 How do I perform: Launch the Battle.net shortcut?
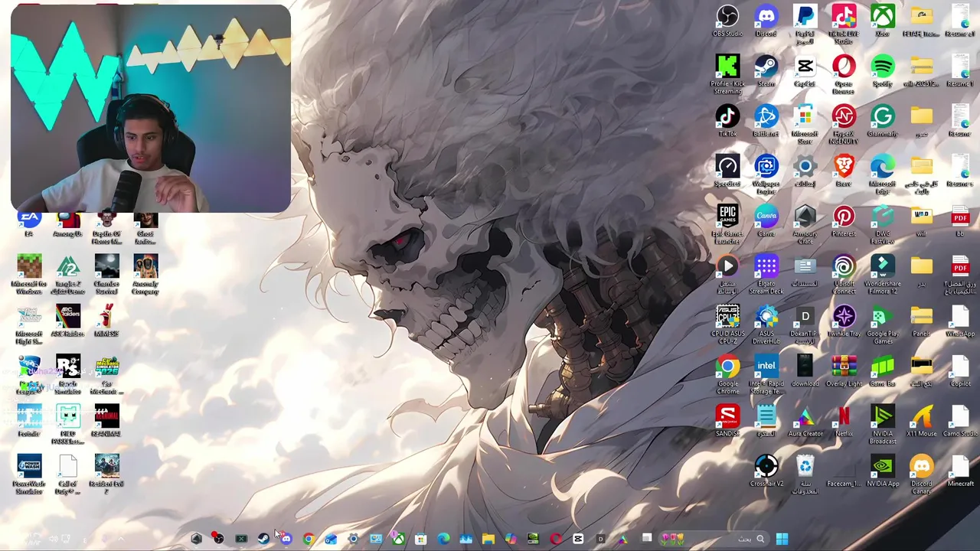click(x=766, y=120)
